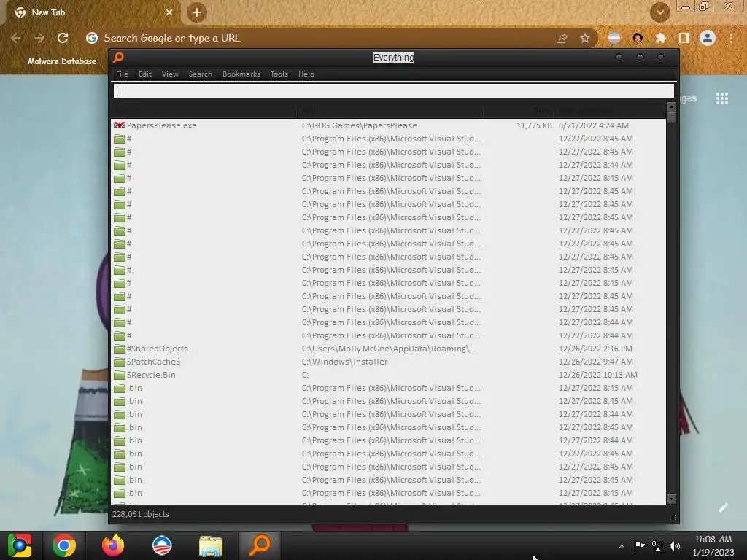Image resolution: width=747 pixels, height=560 pixels.
Task: Click the striped flag extension icon in Chrome
Action: click(x=614, y=38)
